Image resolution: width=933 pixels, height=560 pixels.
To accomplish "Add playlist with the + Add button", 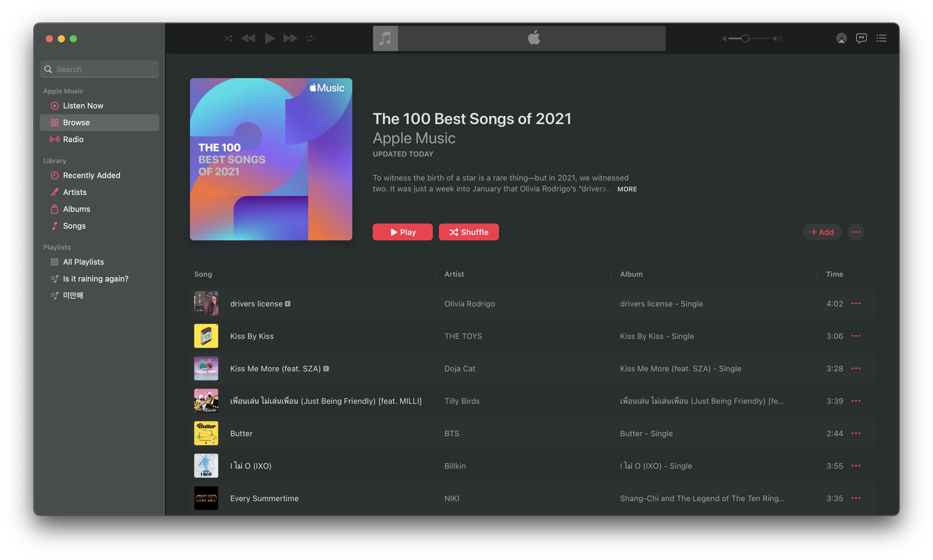I will [822, 232].
